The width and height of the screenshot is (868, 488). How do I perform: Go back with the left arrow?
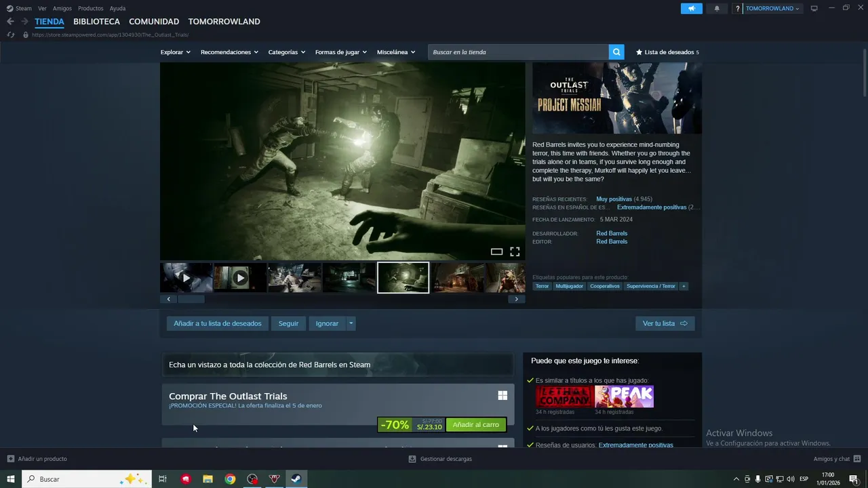tap(10, 22)
